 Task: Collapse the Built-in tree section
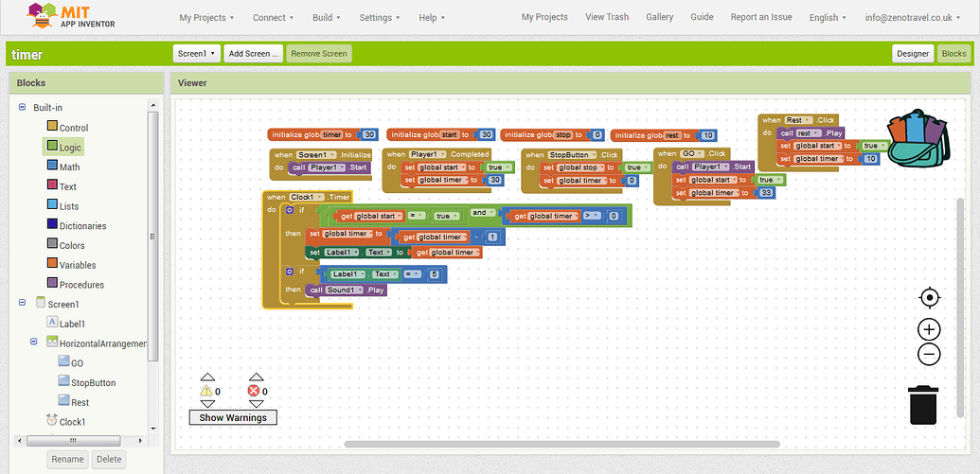23,108
